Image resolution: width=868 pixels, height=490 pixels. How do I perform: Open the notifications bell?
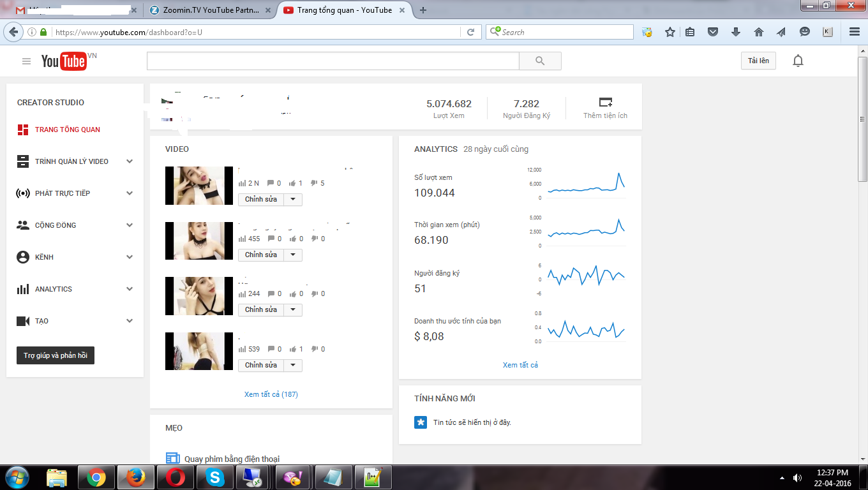tap(798, 61)
